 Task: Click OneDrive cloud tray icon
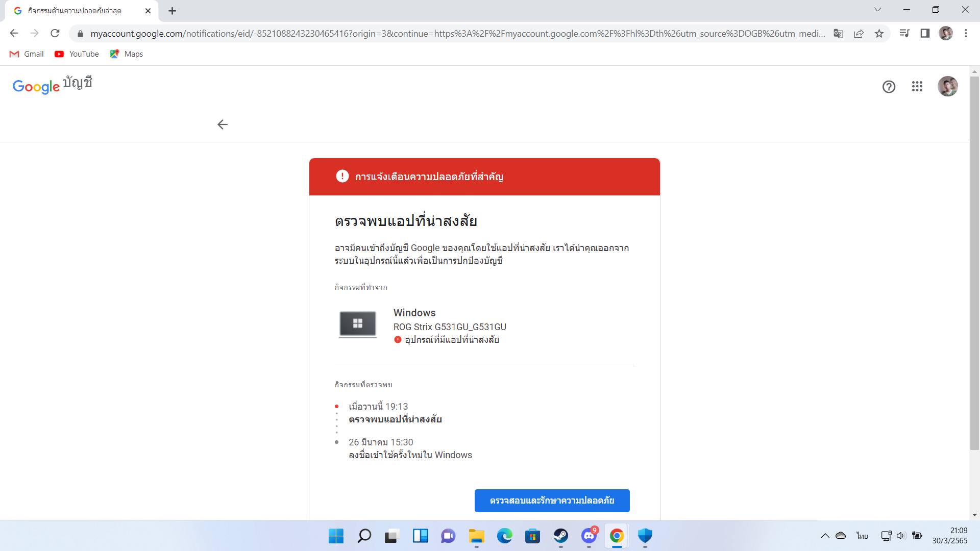click(x=841, y=536)
